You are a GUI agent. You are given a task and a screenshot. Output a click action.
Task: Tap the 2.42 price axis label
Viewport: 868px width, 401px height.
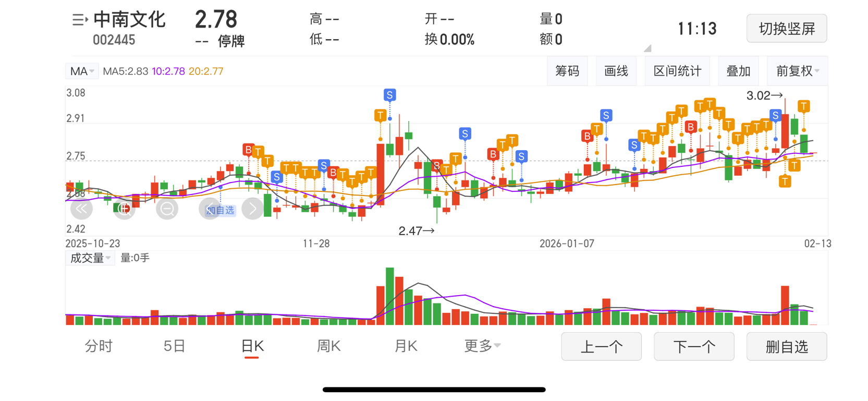coord(76,229)
